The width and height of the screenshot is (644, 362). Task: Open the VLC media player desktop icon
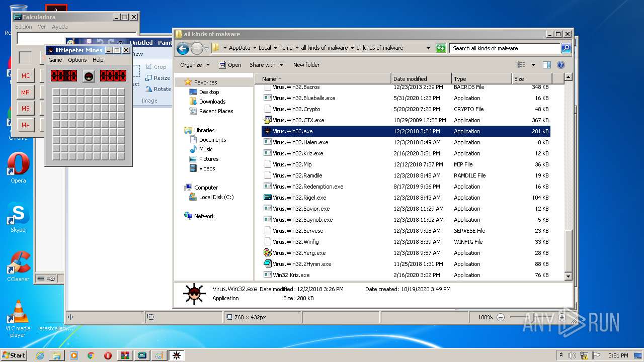pyautogui.click(x=18, y=319)
